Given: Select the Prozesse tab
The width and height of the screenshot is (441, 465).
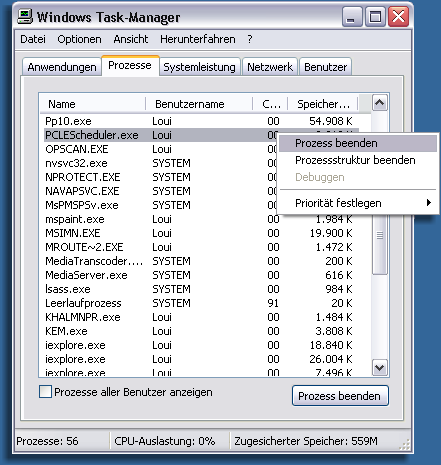Looking at the screenshot, I should coord(130,65).
